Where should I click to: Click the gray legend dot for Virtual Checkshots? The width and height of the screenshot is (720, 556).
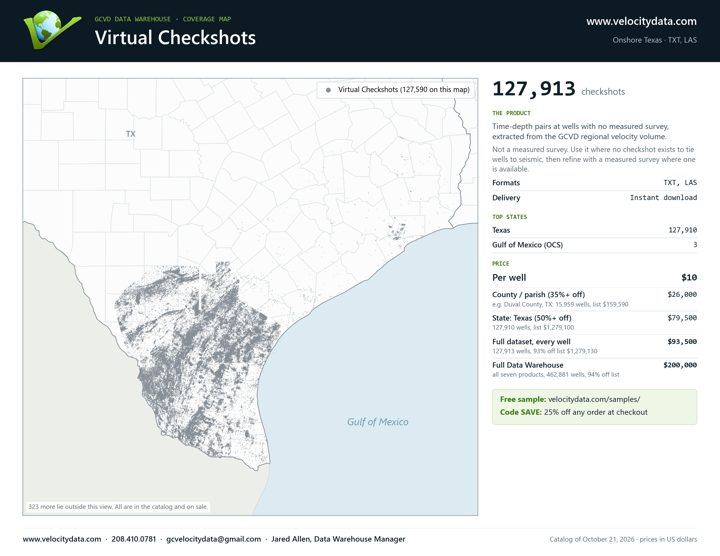(328, 90)
